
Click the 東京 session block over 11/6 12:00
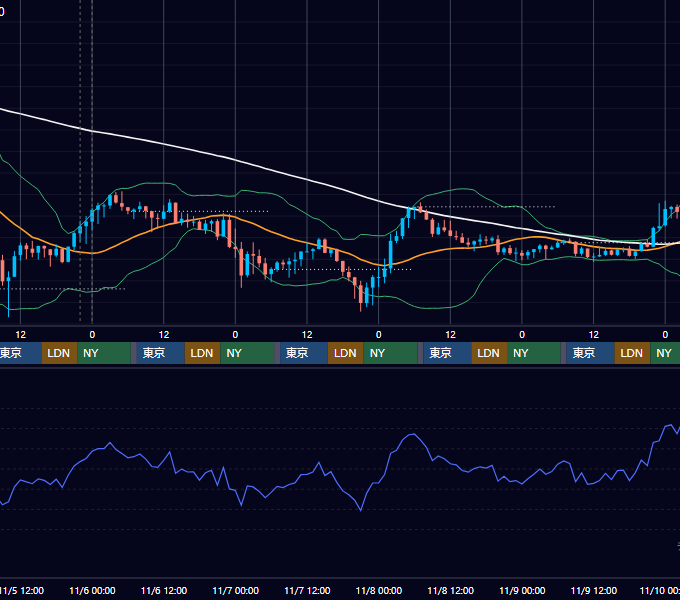pos(160,353)
